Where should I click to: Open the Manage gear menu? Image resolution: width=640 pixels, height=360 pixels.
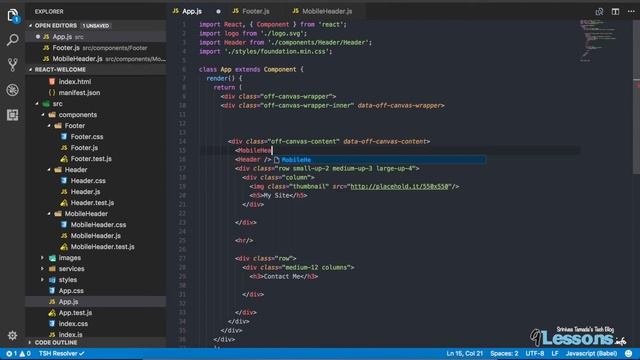pos(13,336)
